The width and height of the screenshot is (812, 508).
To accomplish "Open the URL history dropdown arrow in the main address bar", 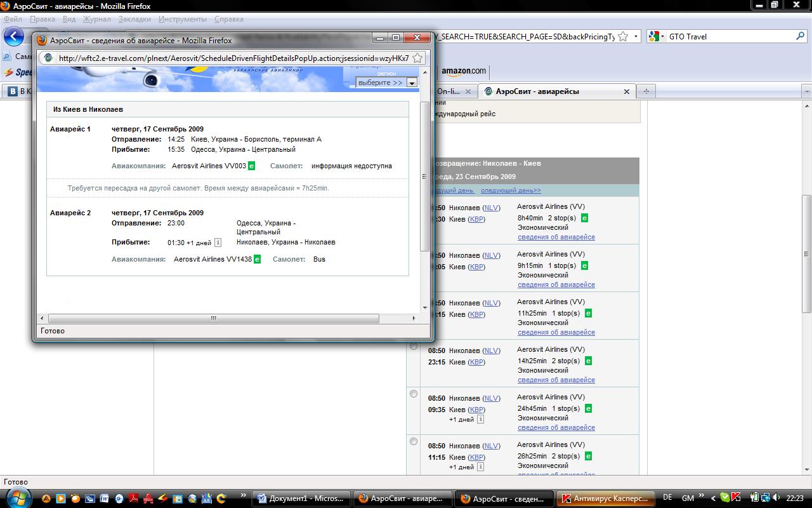I will [636, 37].
